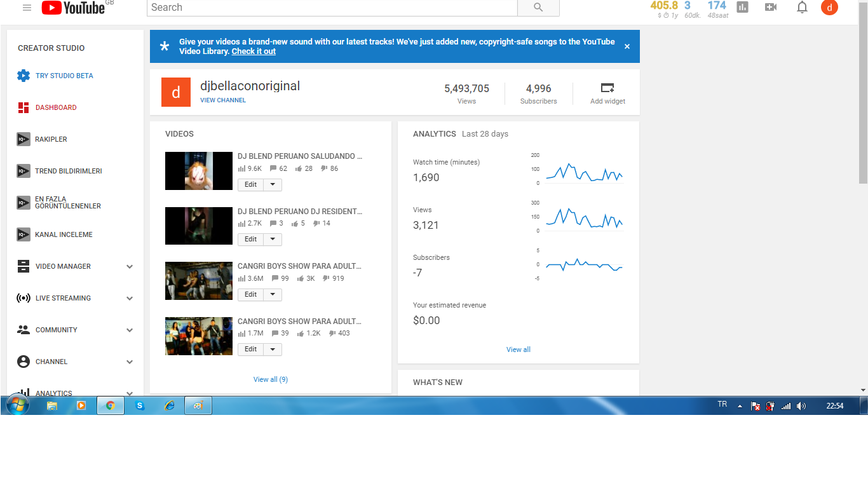
Task: Click the Kanal Inceleme sidebar icon
Action: click(24, 234)
